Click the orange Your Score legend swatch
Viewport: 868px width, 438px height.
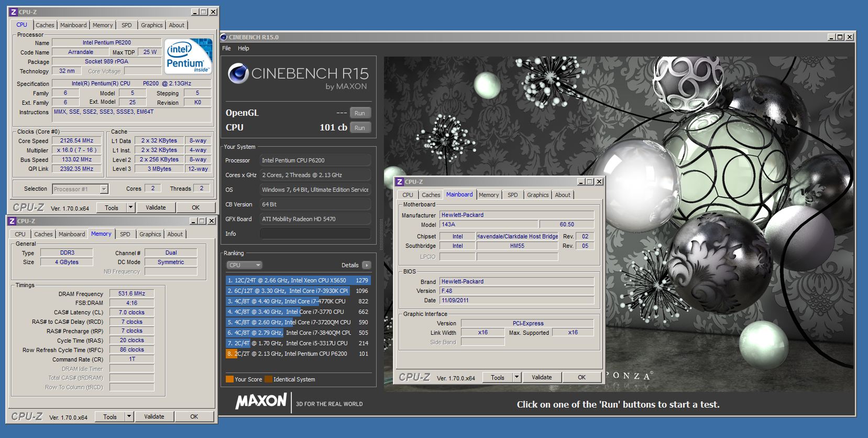(x=229, y=379)
